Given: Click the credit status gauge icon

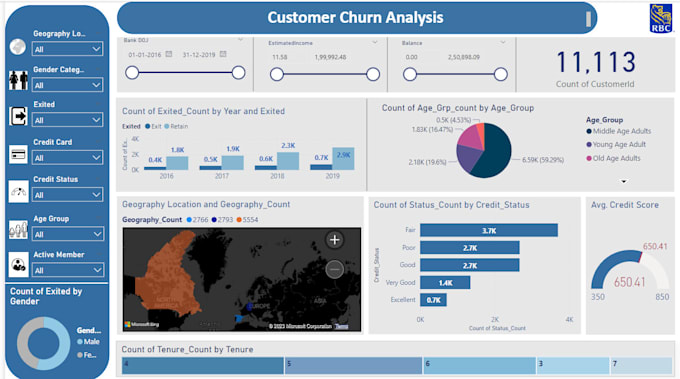Looking at the screenshot, I should pyautogui.click(x=18, y=192).
